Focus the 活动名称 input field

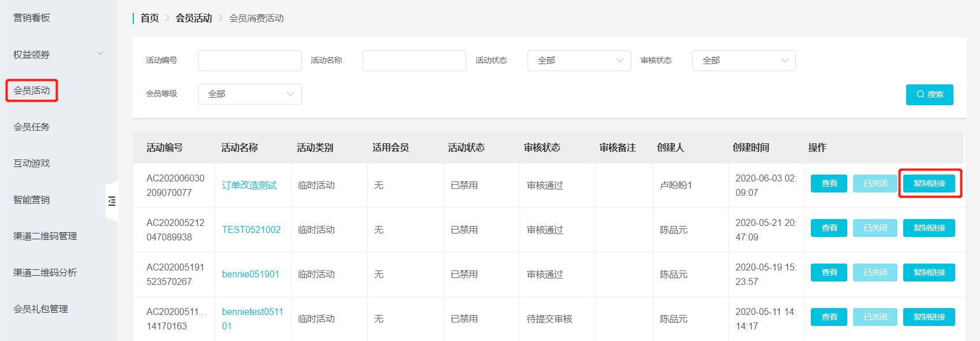[x=414, y=61]
